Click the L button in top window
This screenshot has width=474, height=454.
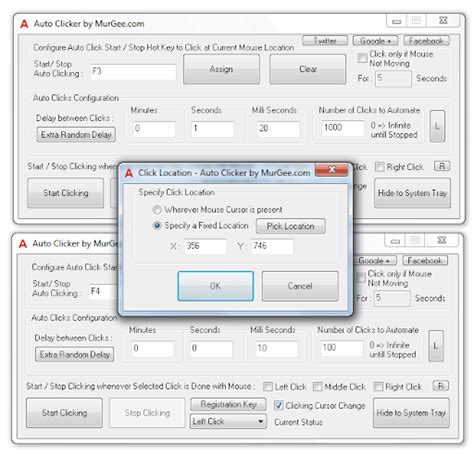tap(437, 126)
